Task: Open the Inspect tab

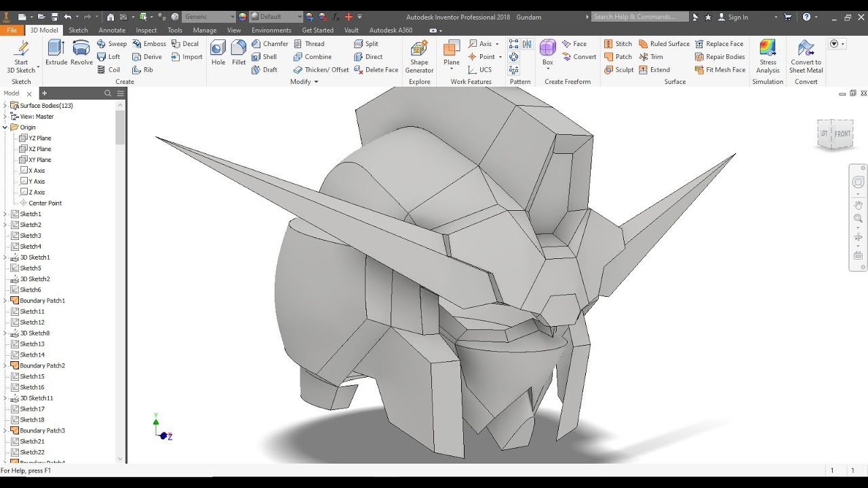Action: click(x=146, y=30)
